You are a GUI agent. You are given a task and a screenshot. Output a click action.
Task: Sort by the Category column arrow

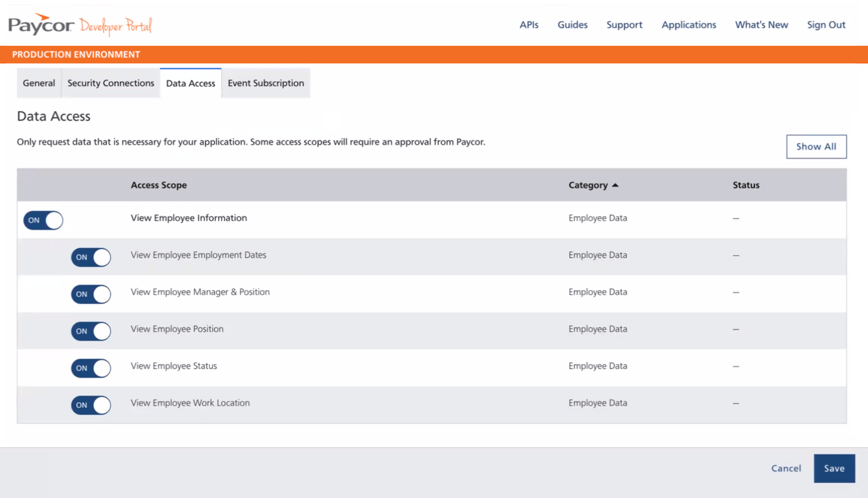[615, 185]
